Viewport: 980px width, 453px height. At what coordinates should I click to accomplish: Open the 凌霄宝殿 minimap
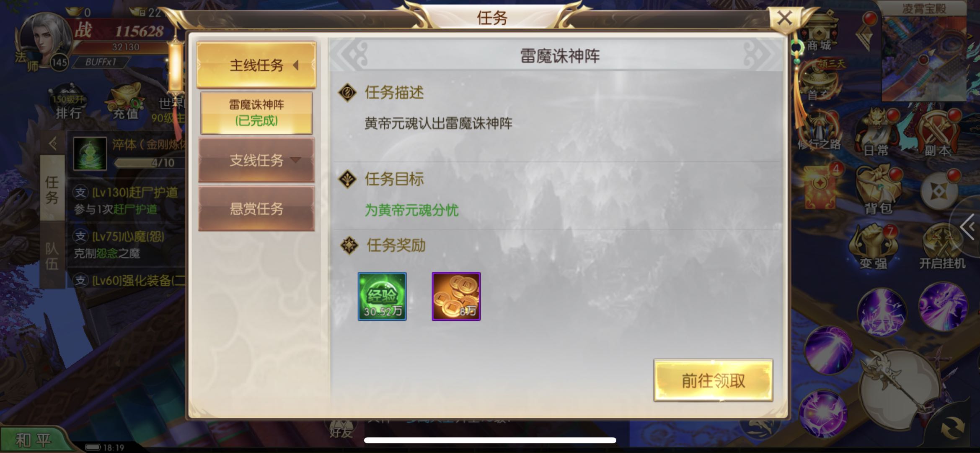click(924, 52)
